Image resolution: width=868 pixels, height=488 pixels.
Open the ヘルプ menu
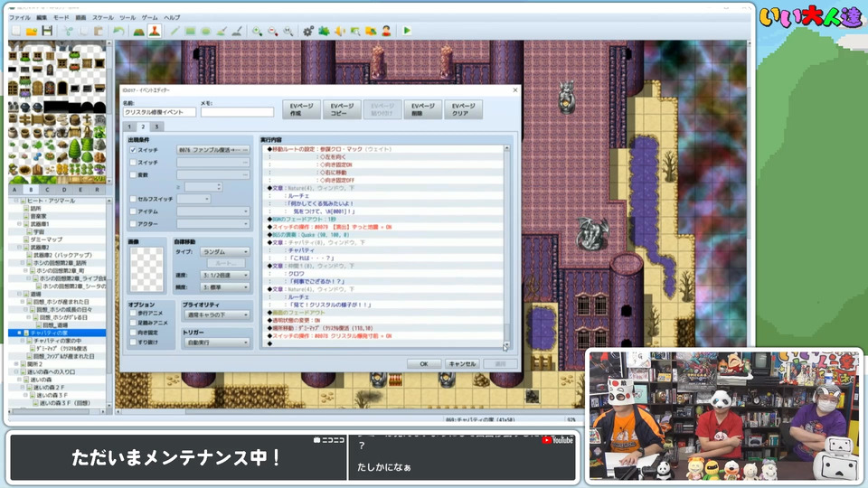pos(172,18)
